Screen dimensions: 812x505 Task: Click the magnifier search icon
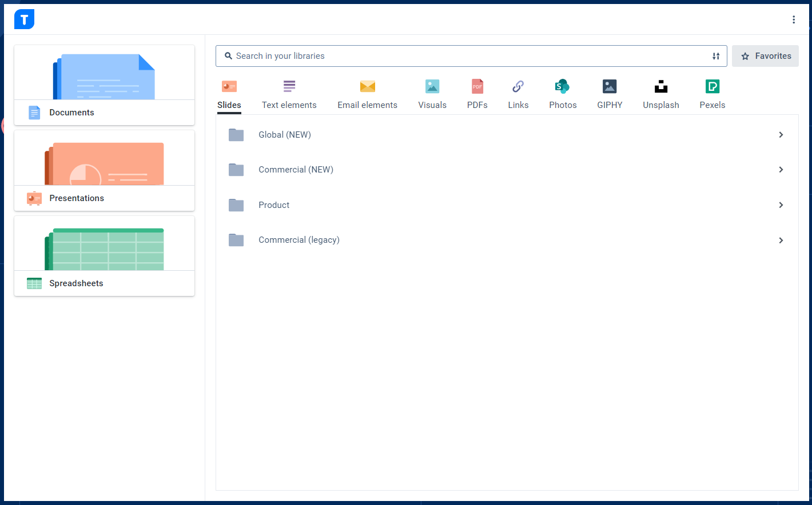pos(228,56)
